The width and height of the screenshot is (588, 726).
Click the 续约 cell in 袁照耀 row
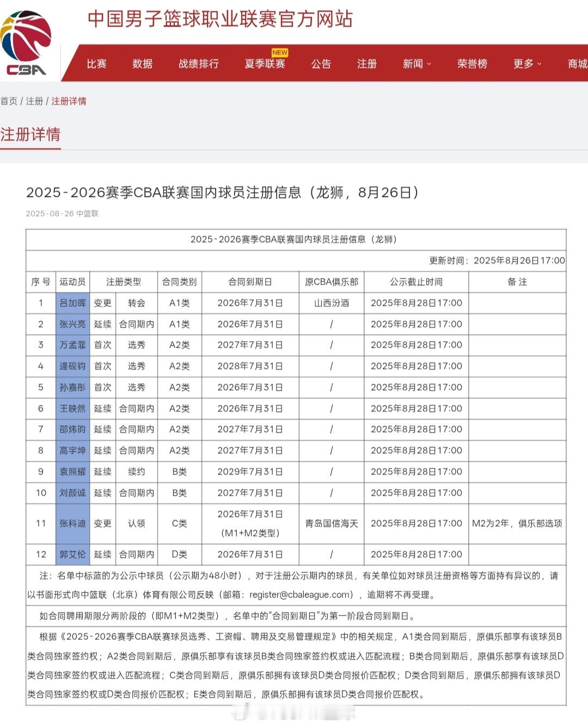[x=137, y=472]
